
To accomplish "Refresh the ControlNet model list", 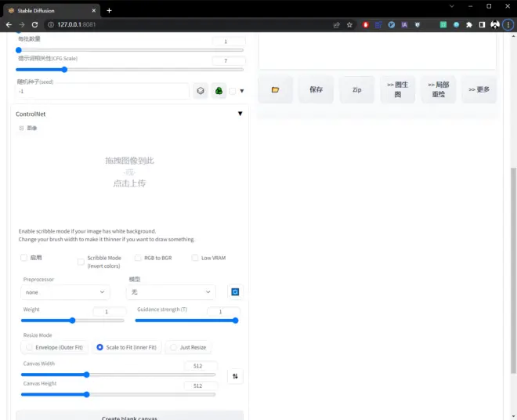I will [234, 291].
